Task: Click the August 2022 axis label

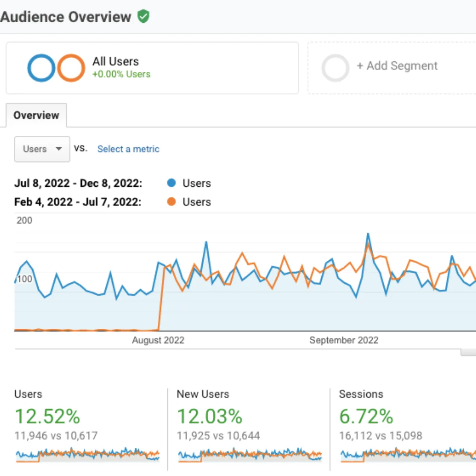Action: (158, 340)
